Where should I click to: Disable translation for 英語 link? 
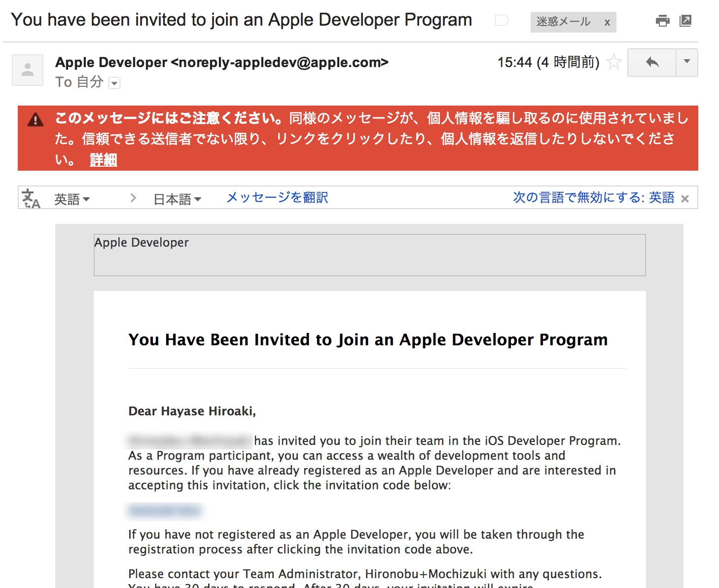pyautogui.click(x=593, y=197)
